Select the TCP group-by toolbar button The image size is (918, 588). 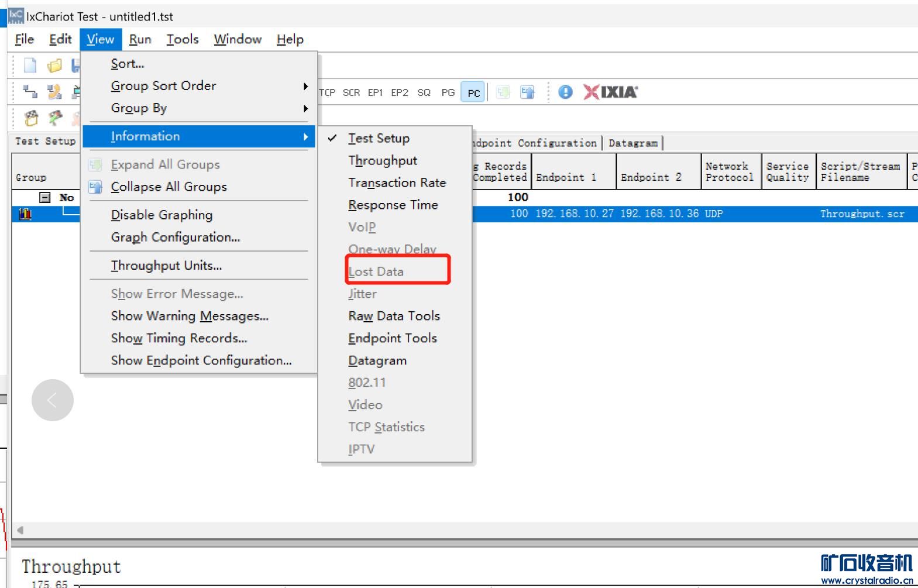[327, 92]
